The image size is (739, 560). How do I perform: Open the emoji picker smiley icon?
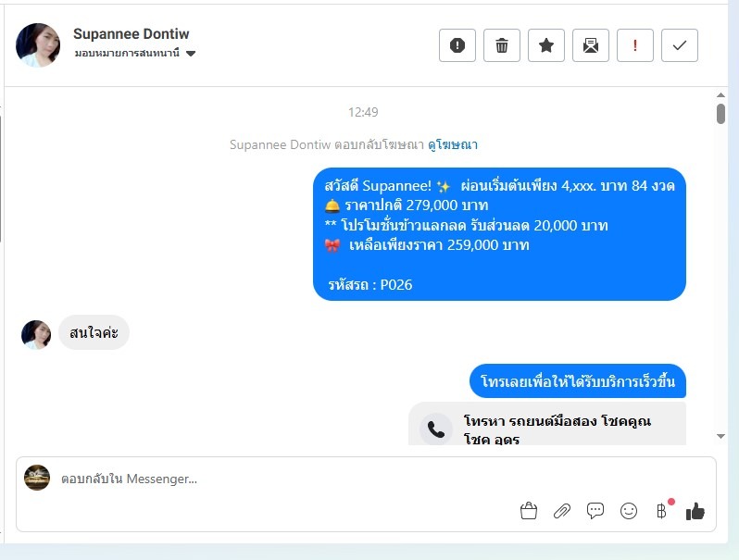[x=629, y=511]
